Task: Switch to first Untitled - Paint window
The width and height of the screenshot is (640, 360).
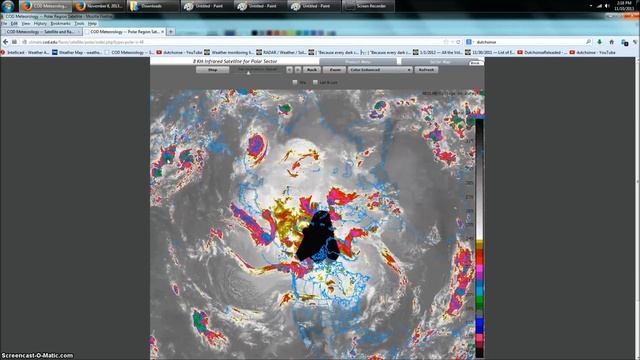Action: 207,6
